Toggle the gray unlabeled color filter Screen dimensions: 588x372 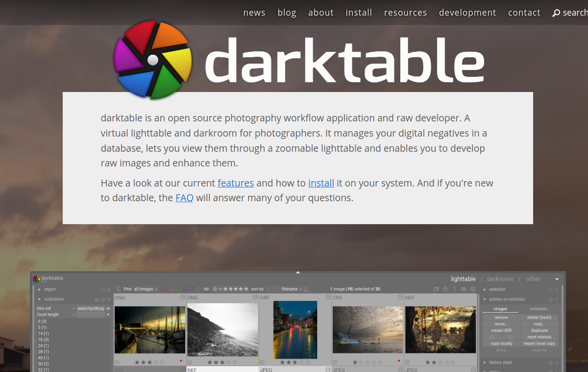pyautogui.click(x=199, y=289)
